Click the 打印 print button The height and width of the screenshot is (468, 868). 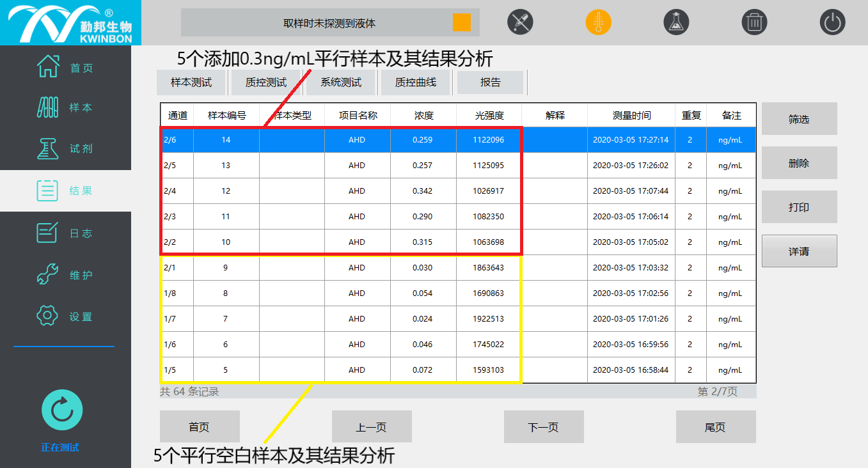799,208
